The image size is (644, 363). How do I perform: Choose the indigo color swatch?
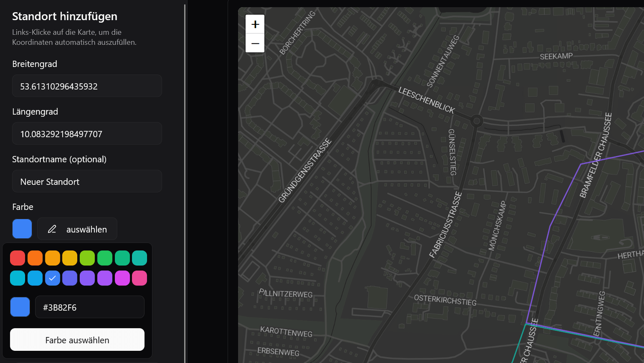[x=70, y=278]
